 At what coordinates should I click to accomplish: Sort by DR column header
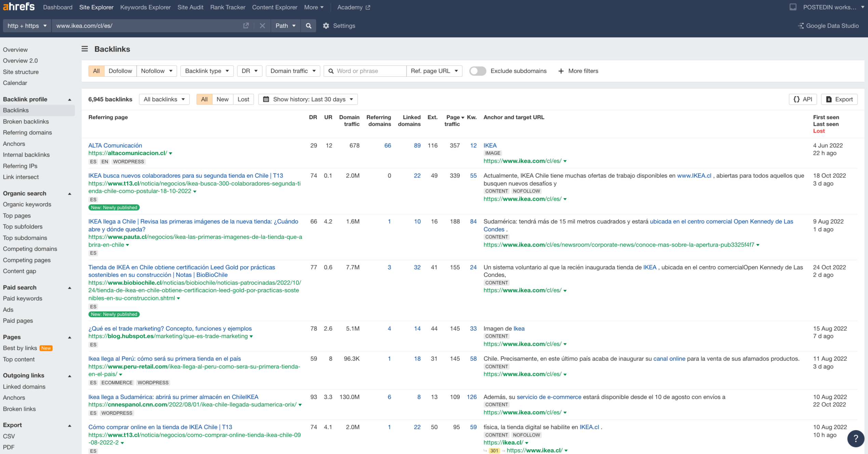tap(313, 117)
